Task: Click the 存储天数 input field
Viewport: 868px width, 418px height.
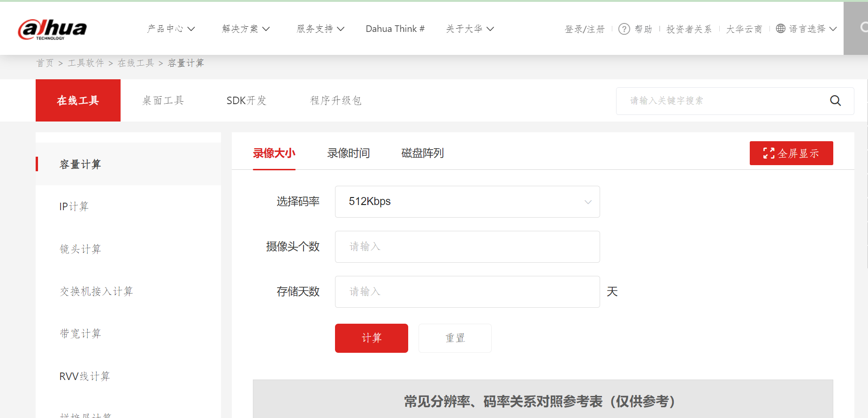Action: (x=467, y=292)
